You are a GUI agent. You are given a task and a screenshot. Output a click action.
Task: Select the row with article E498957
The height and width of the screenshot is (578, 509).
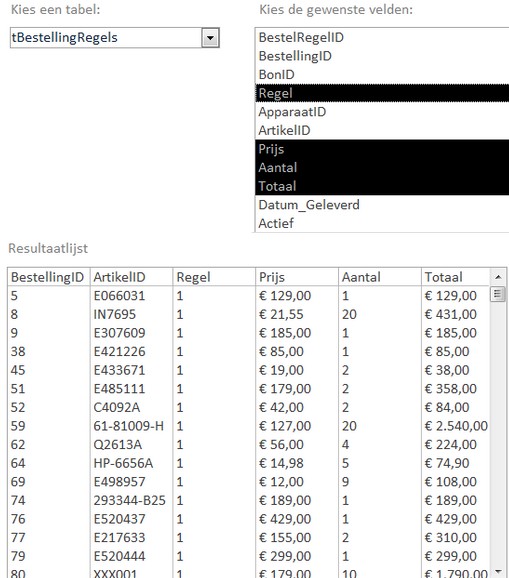pyautogui.click(x=249, y=481)
